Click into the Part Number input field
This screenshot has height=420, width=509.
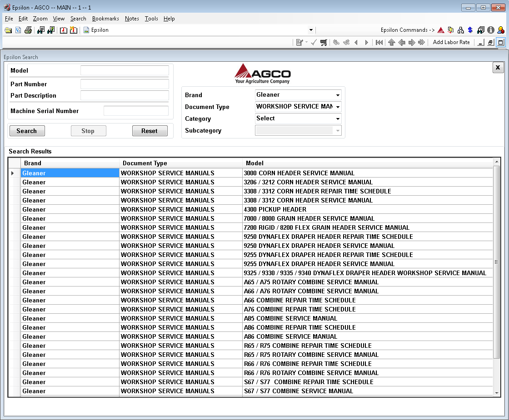pyautogui.click(x=125, y=84)
